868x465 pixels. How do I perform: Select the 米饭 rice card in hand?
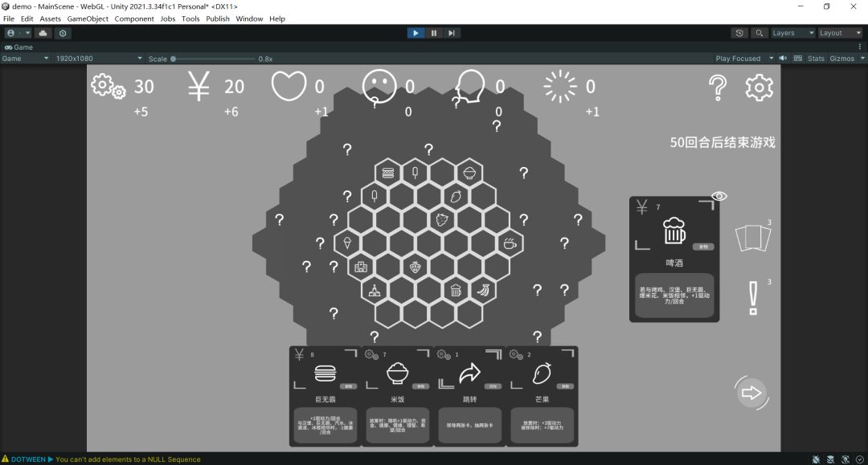398,396
